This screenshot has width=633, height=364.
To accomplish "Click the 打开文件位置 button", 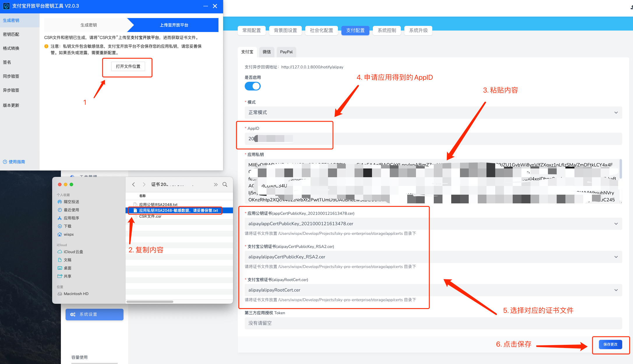I will click(128, 66).
